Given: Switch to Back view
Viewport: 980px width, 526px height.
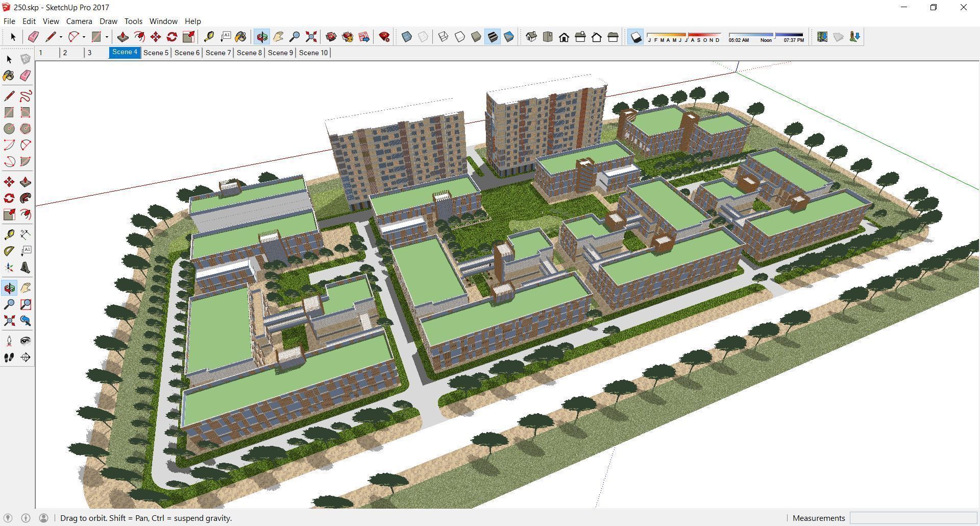Looking at the screenshot, I should [597, 37].
